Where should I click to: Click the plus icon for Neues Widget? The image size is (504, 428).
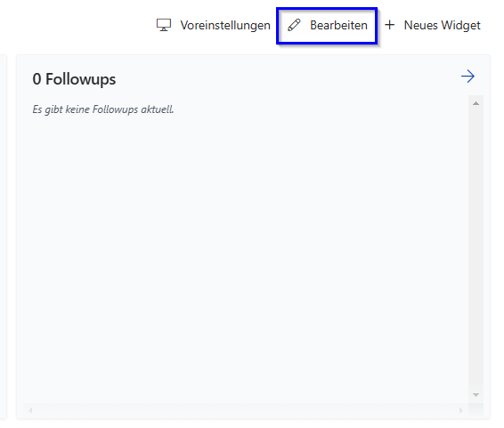tap(389, 25)
